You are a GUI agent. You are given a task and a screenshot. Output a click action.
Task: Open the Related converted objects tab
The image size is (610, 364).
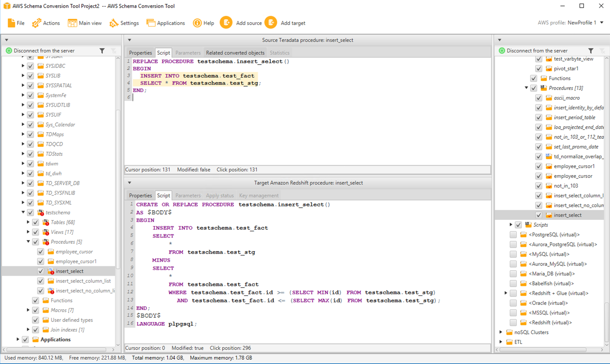235,53
